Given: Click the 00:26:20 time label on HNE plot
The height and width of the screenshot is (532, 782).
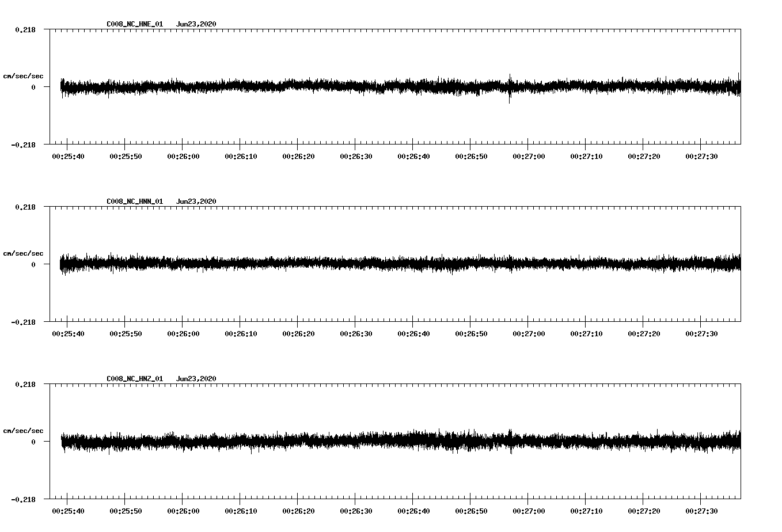Looking at the screenshot, I should [298, 157].
